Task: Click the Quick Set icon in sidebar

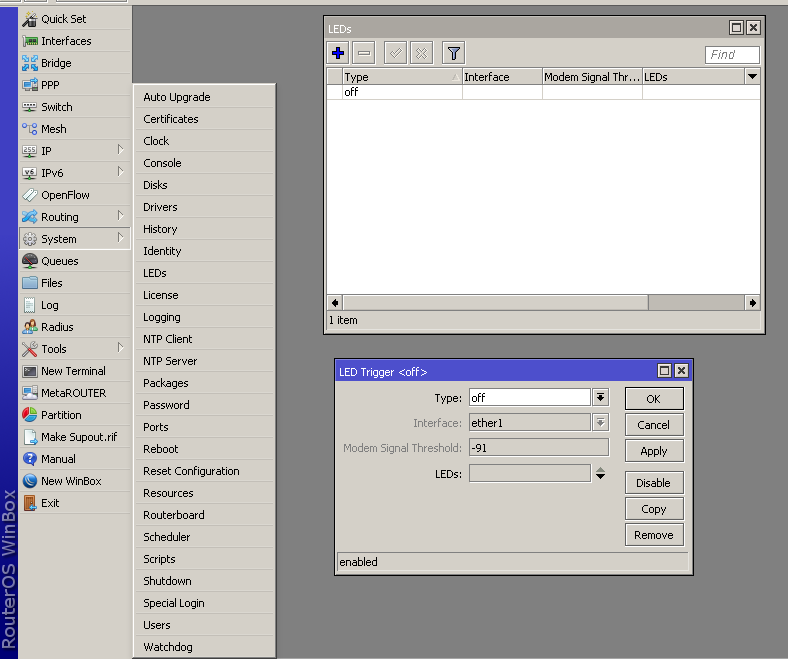Action: point(30,19)
